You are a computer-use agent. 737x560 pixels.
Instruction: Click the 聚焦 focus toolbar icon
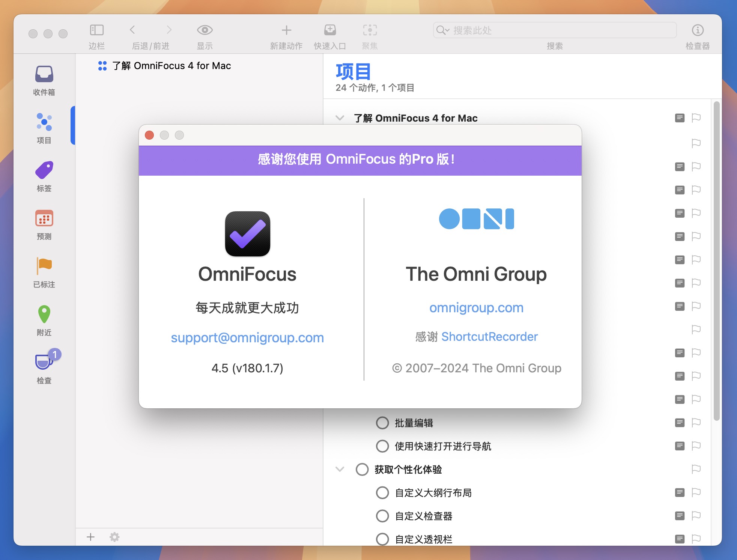point(370,30)
